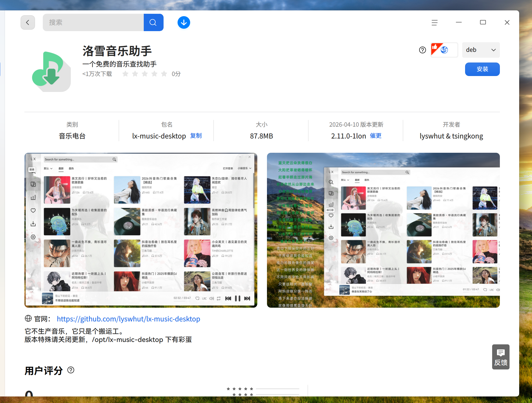
Task: Expand the deb package format dropdown
Action: point(481,50)
